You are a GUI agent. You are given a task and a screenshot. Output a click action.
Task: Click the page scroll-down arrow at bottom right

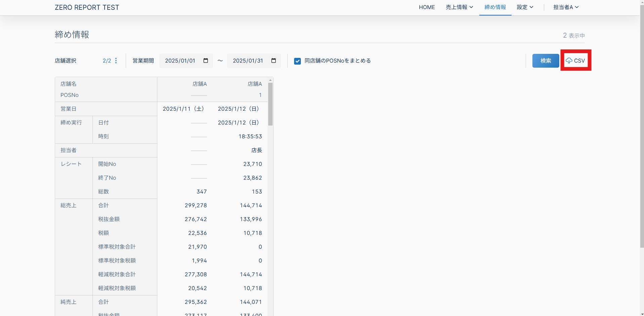point(642,313)
